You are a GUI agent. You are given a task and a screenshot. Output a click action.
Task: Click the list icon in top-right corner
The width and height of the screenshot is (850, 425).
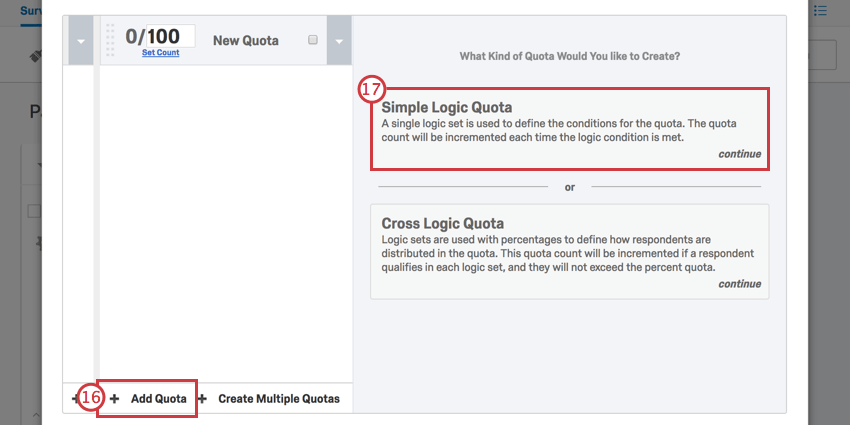coord(821,11)
